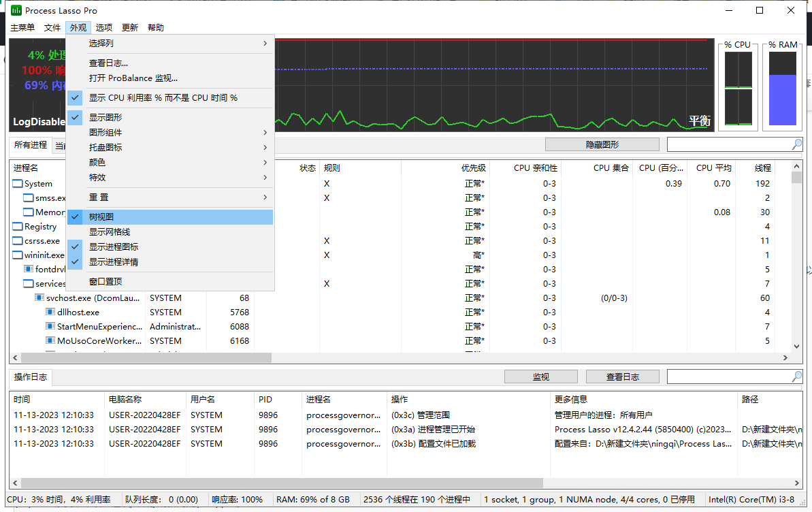Open the 选项 menu

(103, 27)
